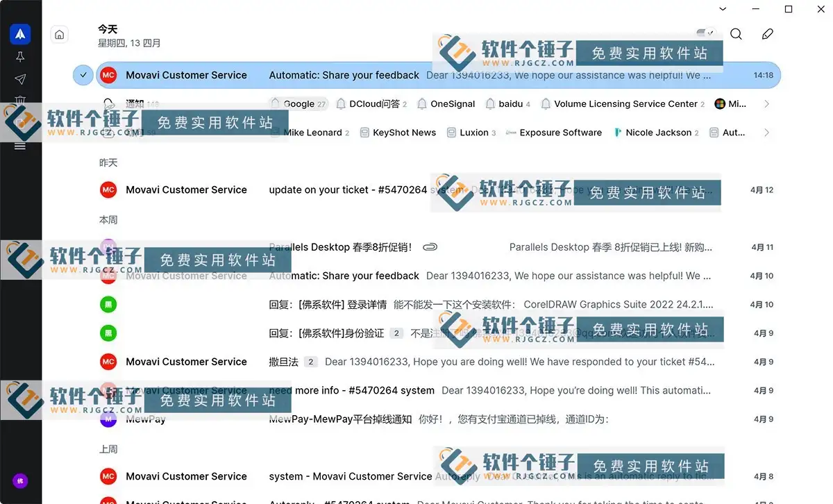Open the window title bar dropdown chevron
This screenshot has width=833, height=504.
723,9
